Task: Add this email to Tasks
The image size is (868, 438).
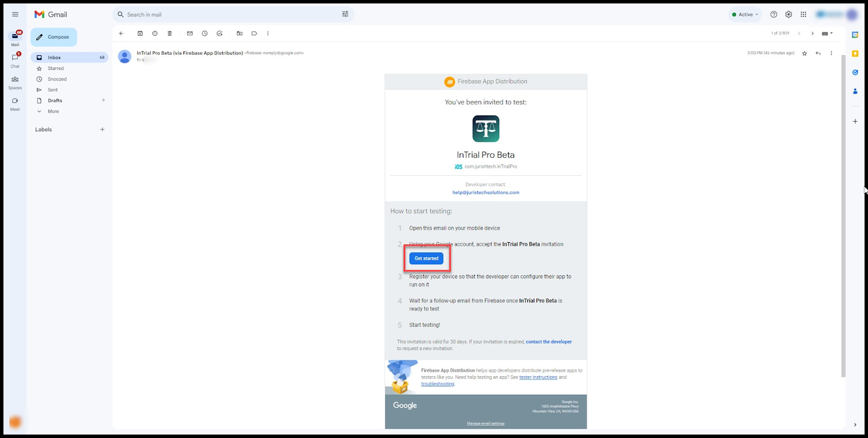Action: 220,34
